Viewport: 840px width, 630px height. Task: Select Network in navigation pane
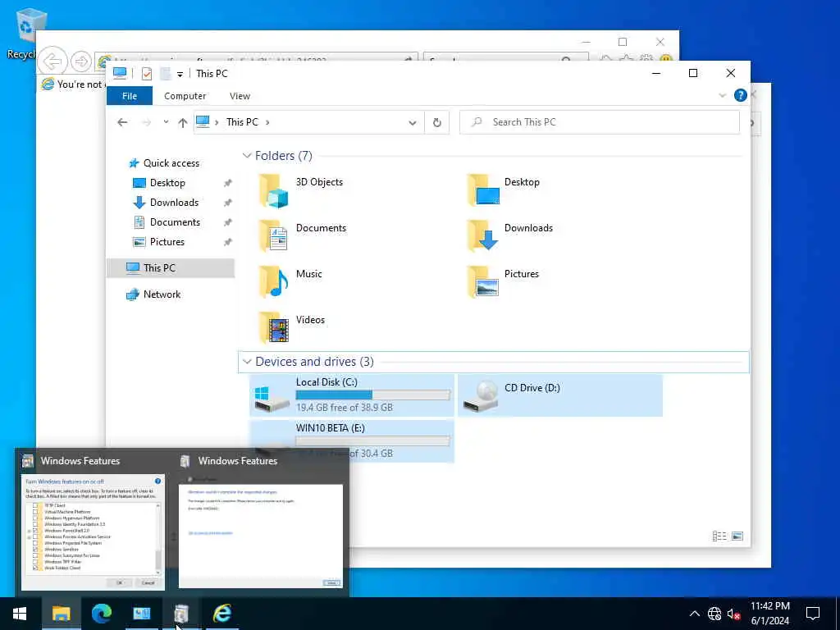[x=153, y=294]
